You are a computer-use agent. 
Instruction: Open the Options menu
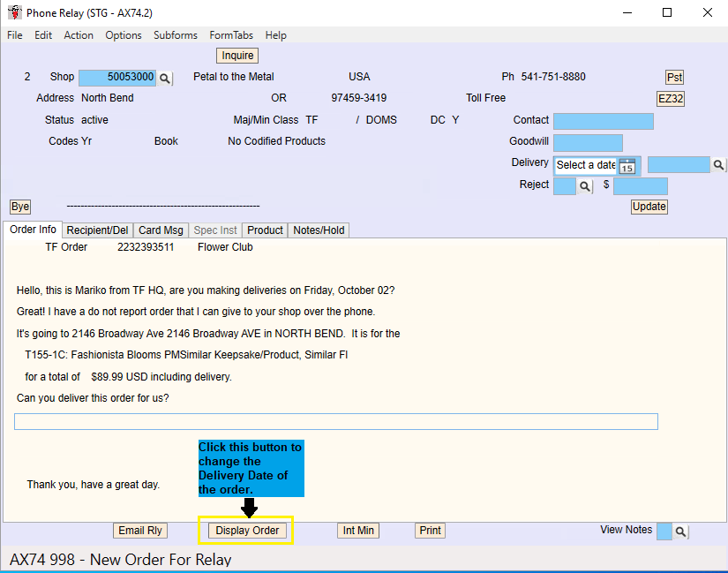coord(123,35)
